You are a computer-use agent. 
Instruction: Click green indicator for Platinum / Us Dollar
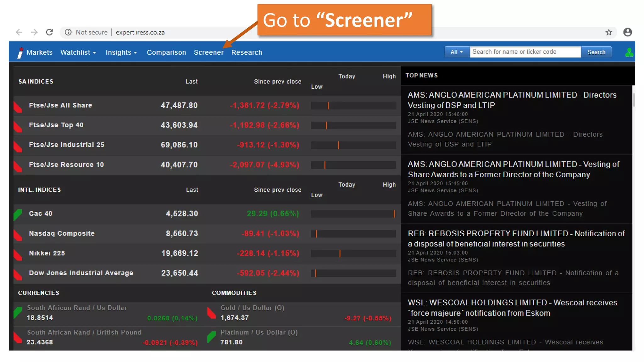(x=212, y=337)
